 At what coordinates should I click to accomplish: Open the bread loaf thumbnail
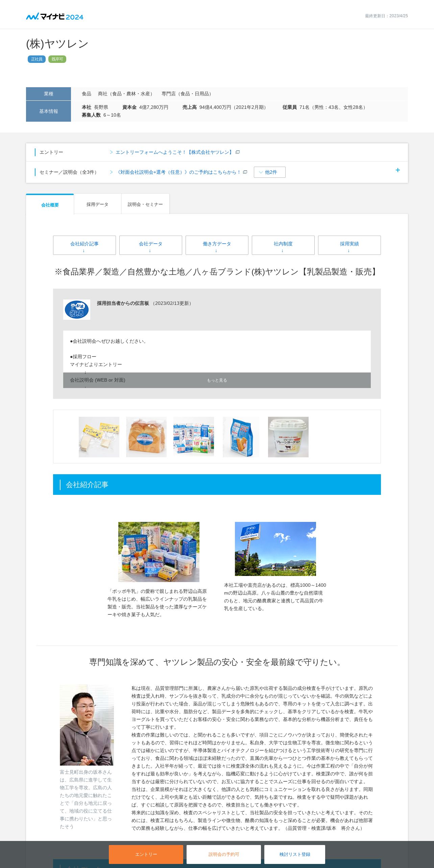(x=146, y=437)
